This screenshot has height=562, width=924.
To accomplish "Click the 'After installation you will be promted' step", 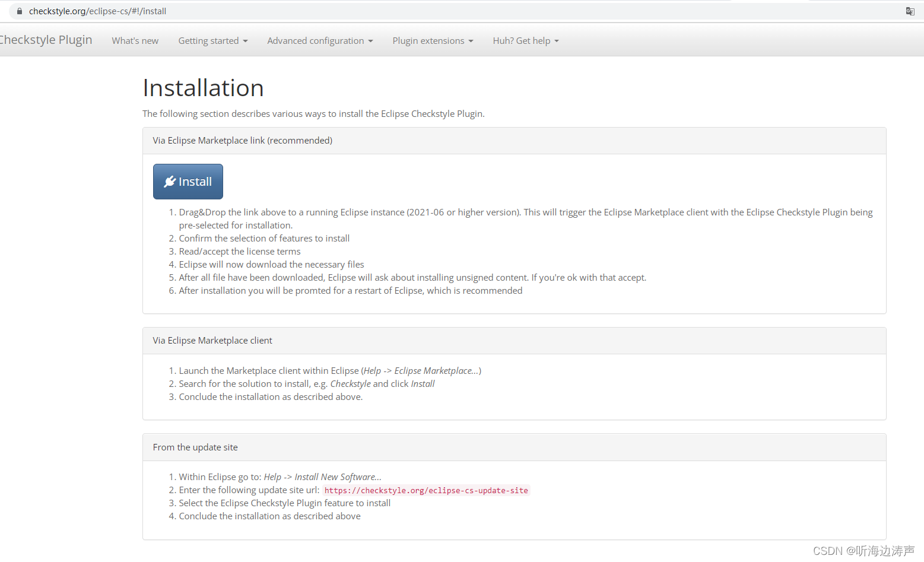I will click(x=351, y=291).
